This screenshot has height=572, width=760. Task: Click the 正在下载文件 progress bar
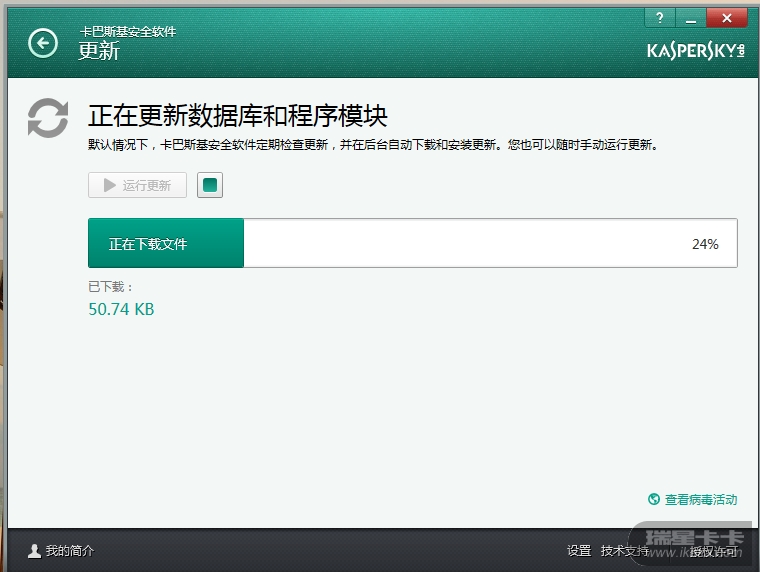click(412, 243)
